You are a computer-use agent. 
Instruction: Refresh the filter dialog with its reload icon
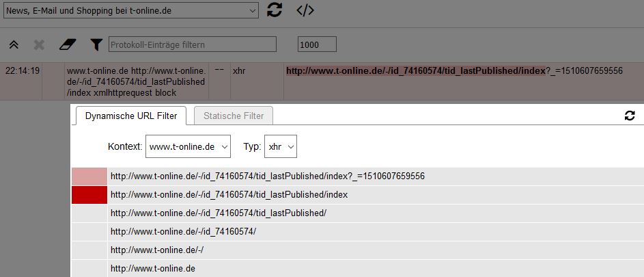[629, 116]
